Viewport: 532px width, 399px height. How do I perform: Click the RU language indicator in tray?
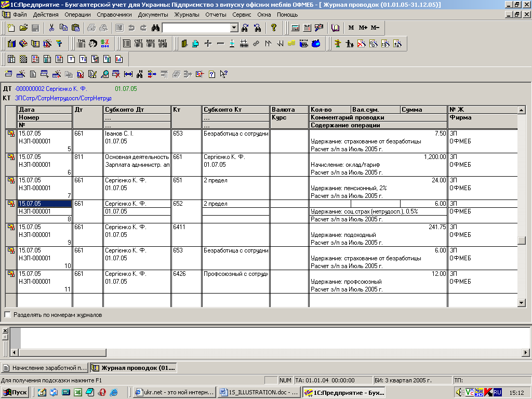(x=497, y=392)
